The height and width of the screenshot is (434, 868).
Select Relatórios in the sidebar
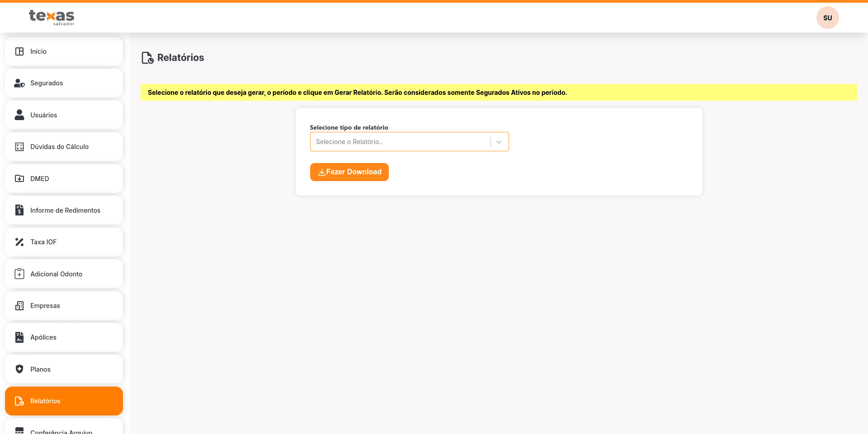click(64, 401)
